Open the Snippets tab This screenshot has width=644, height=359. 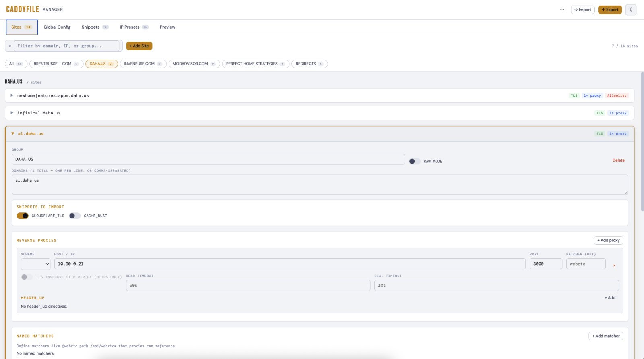[x=95, y=27]
